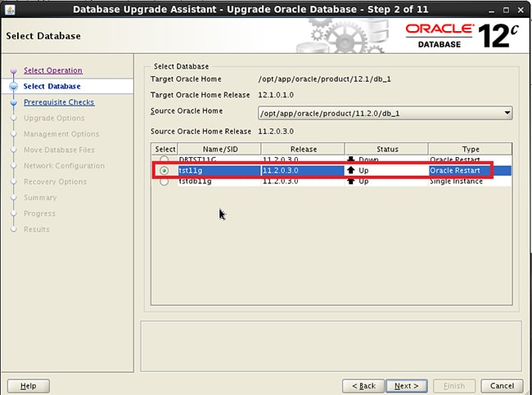Minimize the Database Upgrade Assistant window
532x395 pixels.
491,10
